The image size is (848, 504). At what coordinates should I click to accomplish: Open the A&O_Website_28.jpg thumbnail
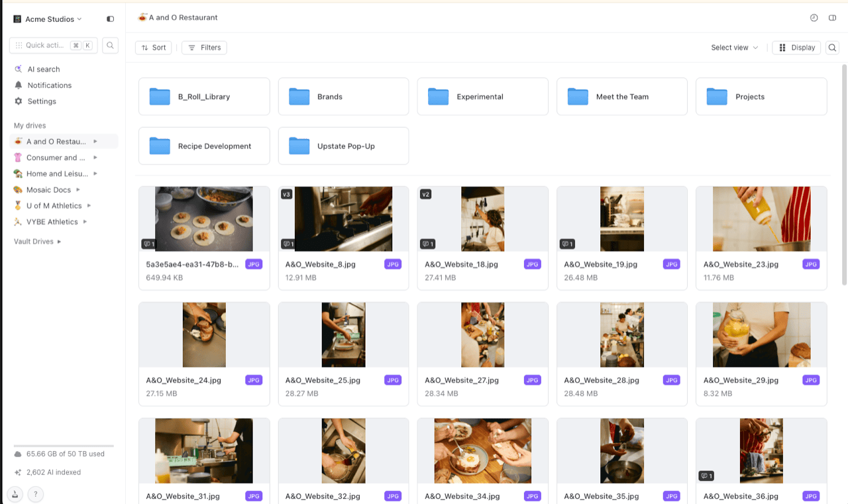point(622,335)
